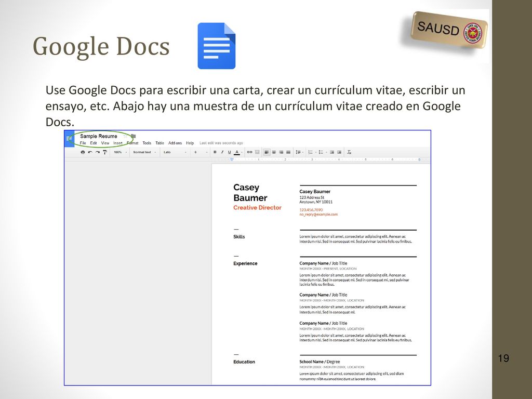Image resolution: width=532 pixels, height=399 pixels.
Task: Select justify alignment
Action: tap(288, 152)
